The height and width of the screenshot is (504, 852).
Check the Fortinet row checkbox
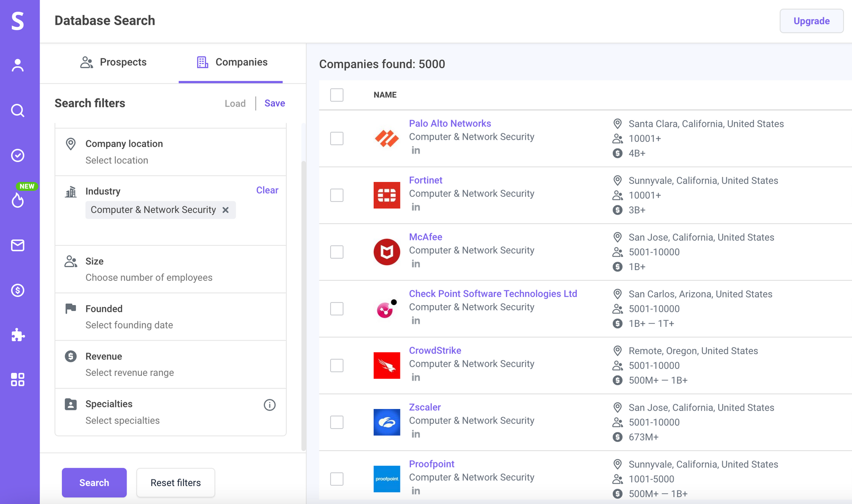tap(337, 195)
